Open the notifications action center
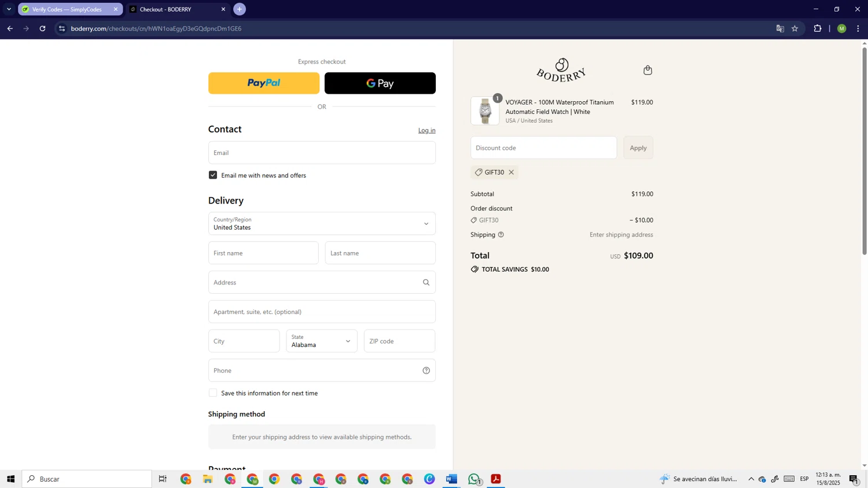The image size is (868, 488). coord(854,479)
